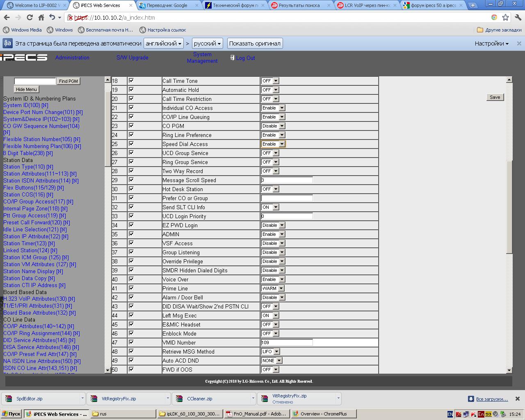Reload the current page
The image size is (525, 420).
click(30, 18)
